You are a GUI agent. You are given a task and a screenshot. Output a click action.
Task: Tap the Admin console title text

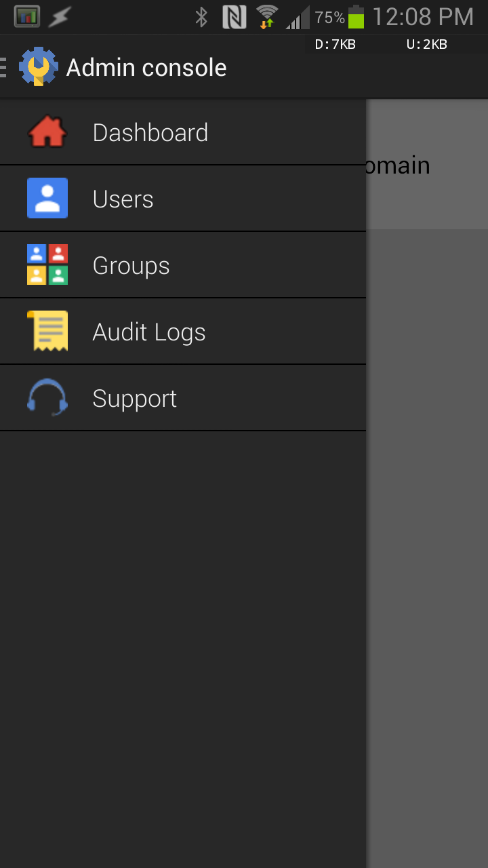click(x=146, y=68)
